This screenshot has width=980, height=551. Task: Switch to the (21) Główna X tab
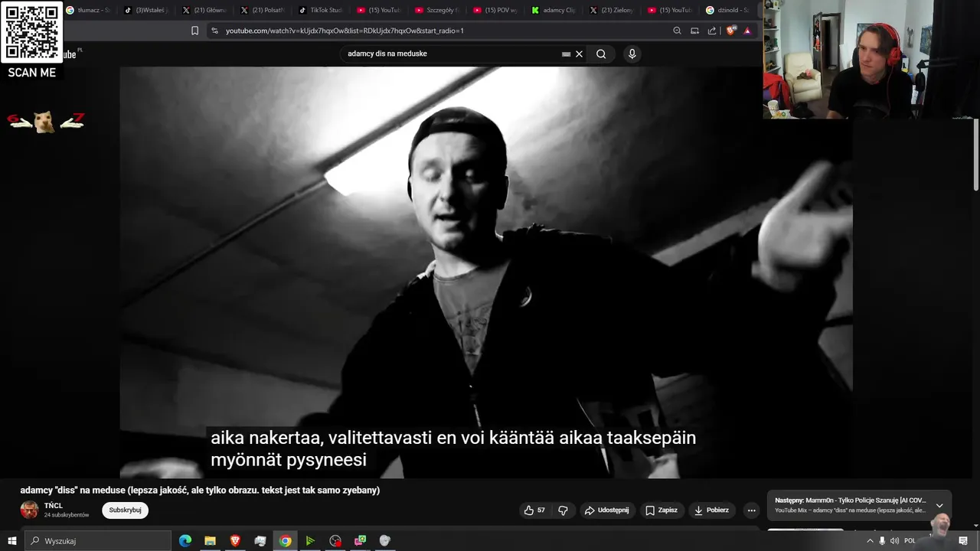click(x=204, y=10)
